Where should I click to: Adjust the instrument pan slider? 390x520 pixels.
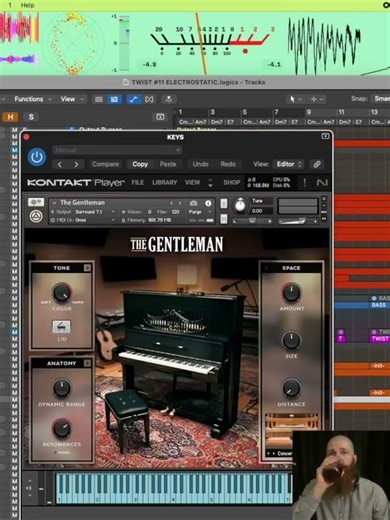click(x=252, y=221)
